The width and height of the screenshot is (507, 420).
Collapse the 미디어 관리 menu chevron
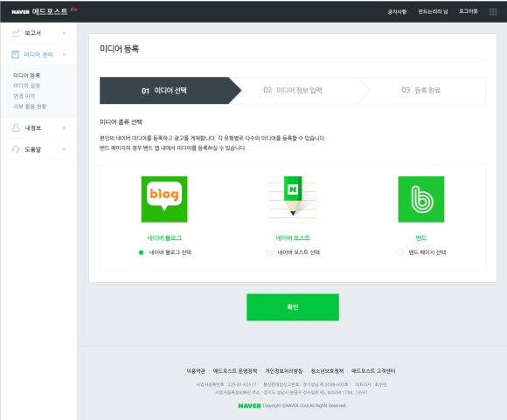[64, 54]
